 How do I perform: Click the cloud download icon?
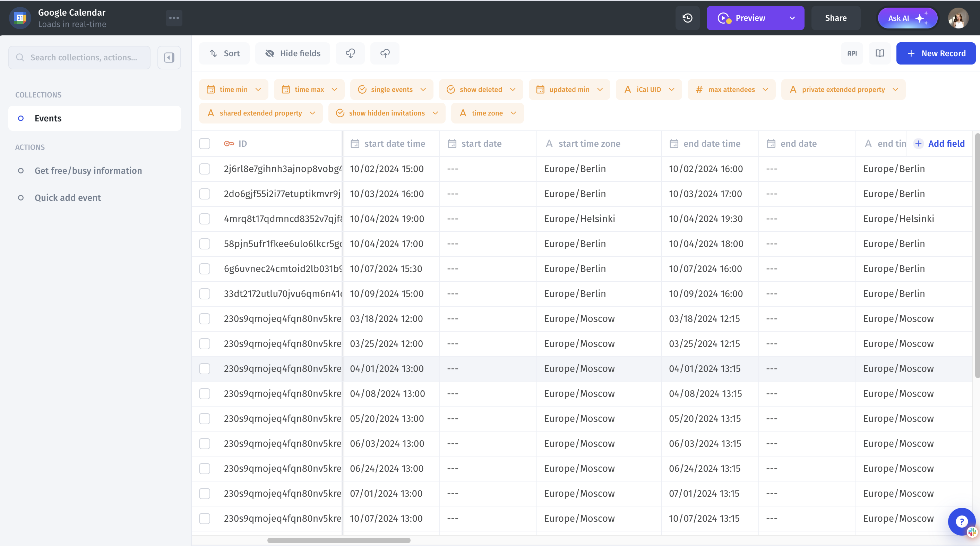pos(350,53)
